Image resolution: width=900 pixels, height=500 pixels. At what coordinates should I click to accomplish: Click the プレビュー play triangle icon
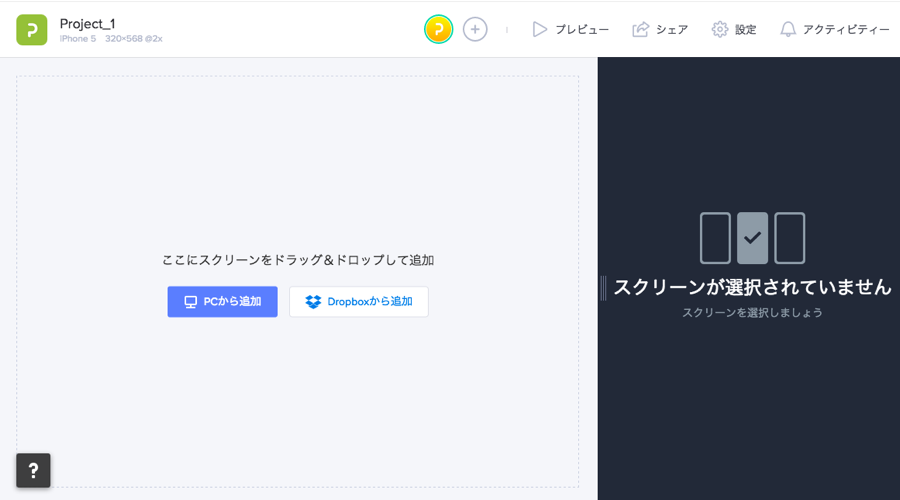540,29
